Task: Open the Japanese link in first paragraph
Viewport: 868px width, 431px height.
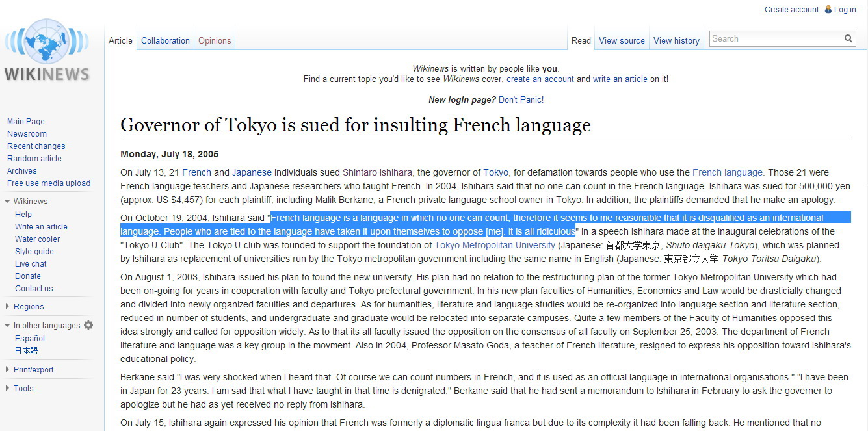Action: click(x=252, y=173)
